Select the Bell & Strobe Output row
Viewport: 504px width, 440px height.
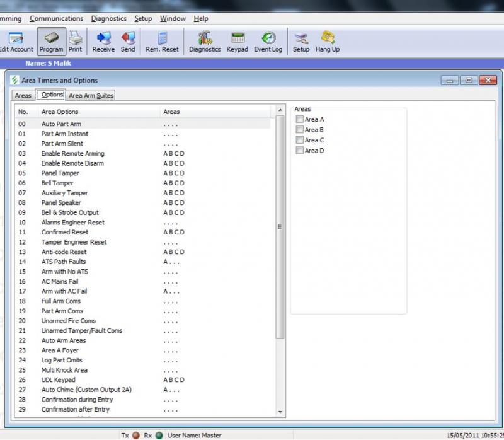click(70, 212)
